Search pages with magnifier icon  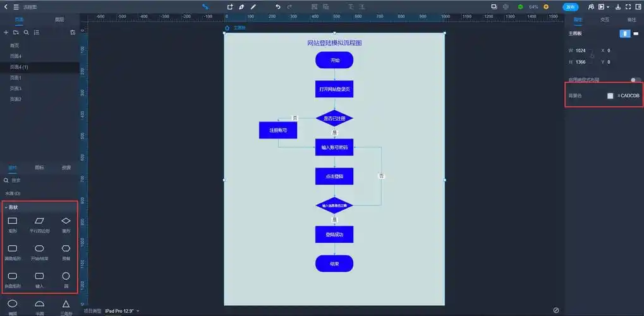click(x=27, y=32)
